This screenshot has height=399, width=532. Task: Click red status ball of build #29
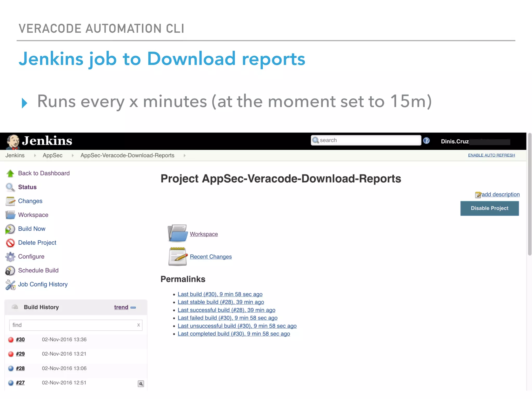11,354
